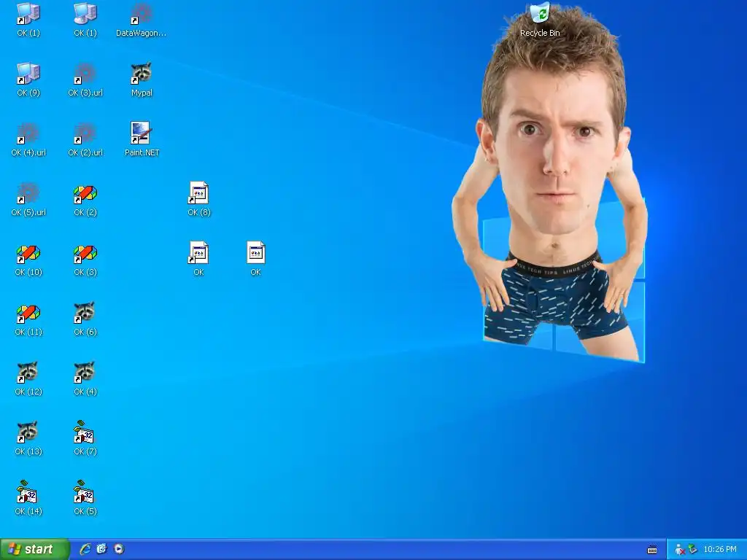The height and width of the screenshot is (560, 747).
Task: Select the OK (4).url shortcut icon
Action: [x=28, y=139]
